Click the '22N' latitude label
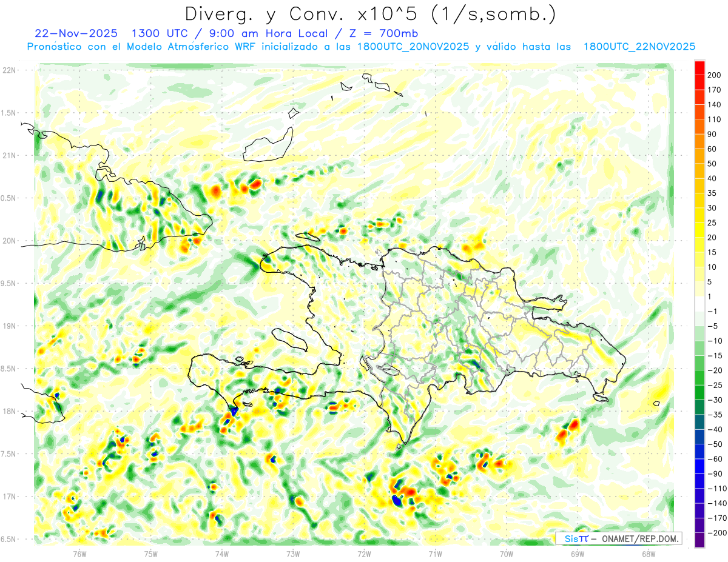 point(8,70)
